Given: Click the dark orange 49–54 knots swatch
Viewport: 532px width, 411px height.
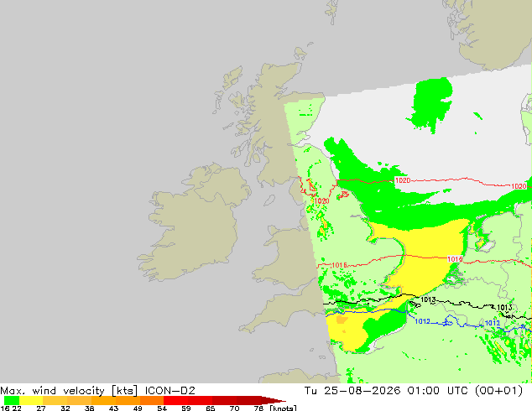Looking at the screenshot, I should click(x=152, y=400).
